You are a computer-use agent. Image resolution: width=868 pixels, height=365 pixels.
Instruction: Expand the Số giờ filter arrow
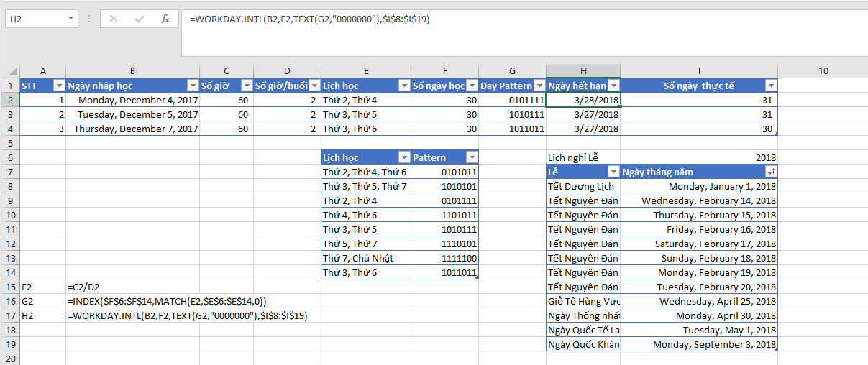(246, 86)
